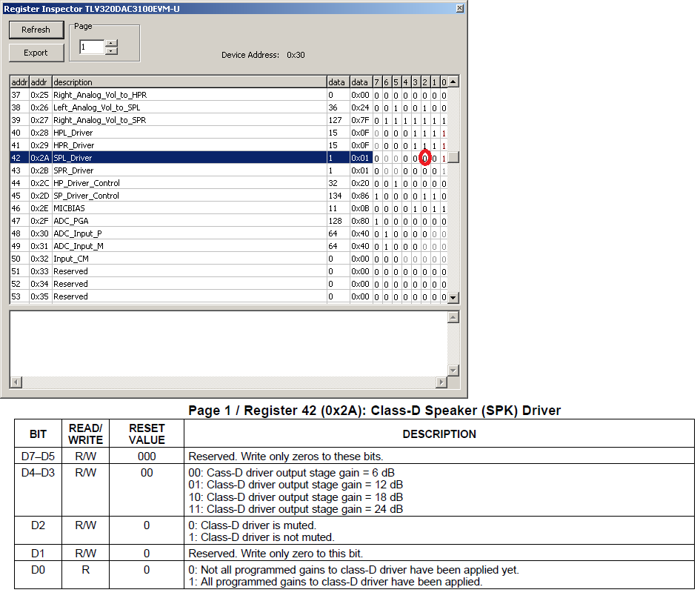700x604 pixels.
Task: Click the Refresh button
Action: coord(36,30)
